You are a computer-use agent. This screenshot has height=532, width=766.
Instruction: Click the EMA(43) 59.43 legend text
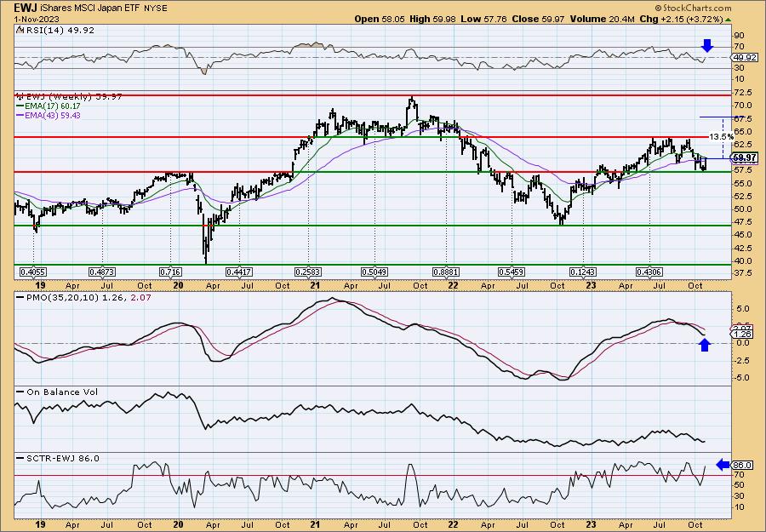coord(53,116)
